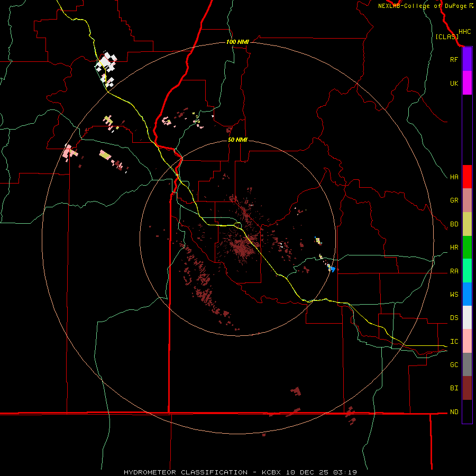Image resolution: width=476 pixels, height=476 pixels.
Task: Click the RA legend label
Action: pos(454,271)
